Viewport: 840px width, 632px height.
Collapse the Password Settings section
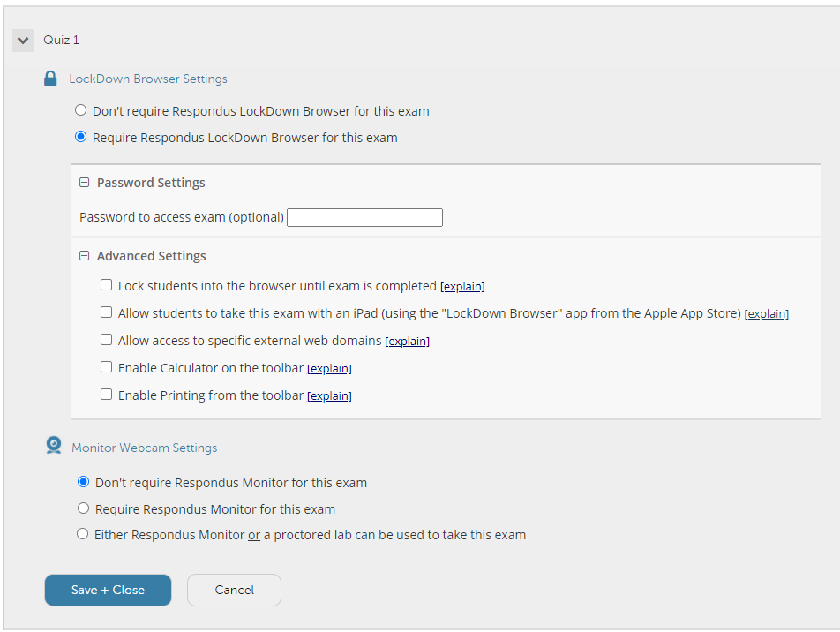coord(84,183)
